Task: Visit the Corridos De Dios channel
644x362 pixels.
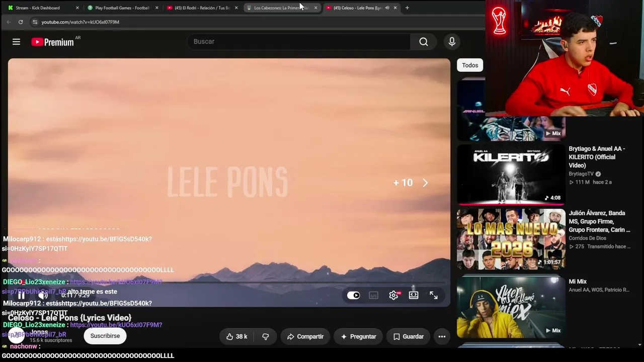Action: (587, 238)
